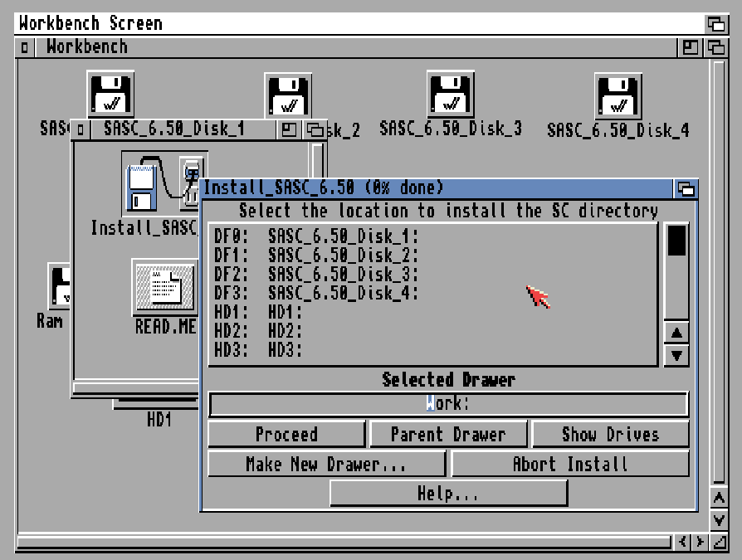
Task: Click the drive list scroll down arrow
Action: 676,356
